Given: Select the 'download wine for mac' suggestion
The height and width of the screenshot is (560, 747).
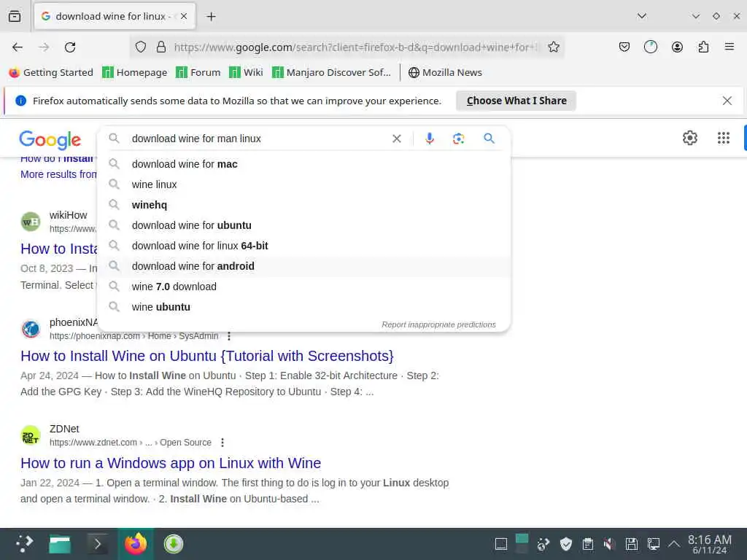Looking at the screenshot, I should (304, 164).
